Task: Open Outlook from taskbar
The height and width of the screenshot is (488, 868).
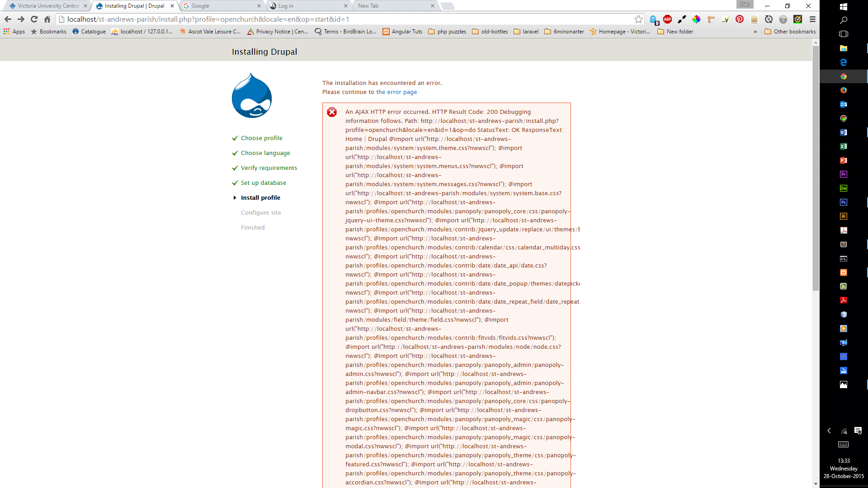Action: coord(844,104)
